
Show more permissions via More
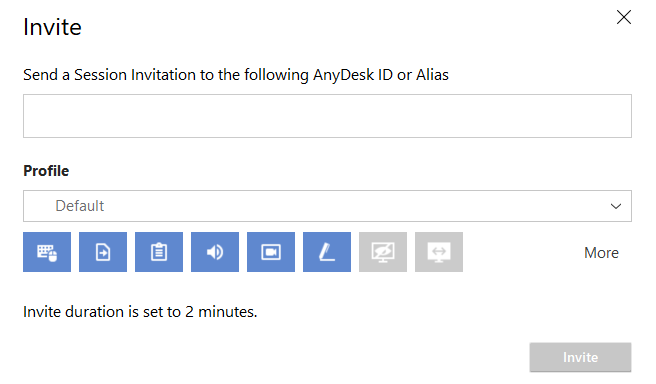coord(601,253)
